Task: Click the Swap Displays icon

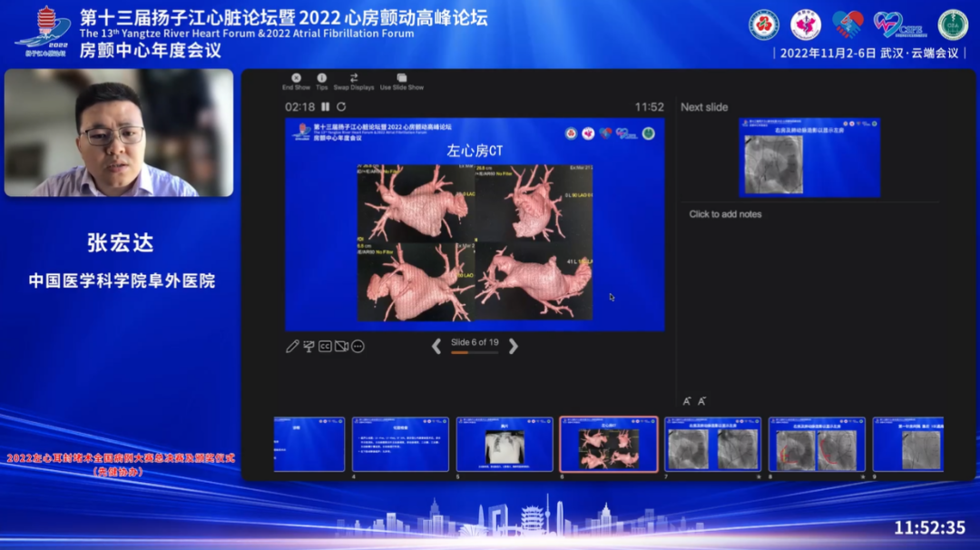Action: coord(354,79)
